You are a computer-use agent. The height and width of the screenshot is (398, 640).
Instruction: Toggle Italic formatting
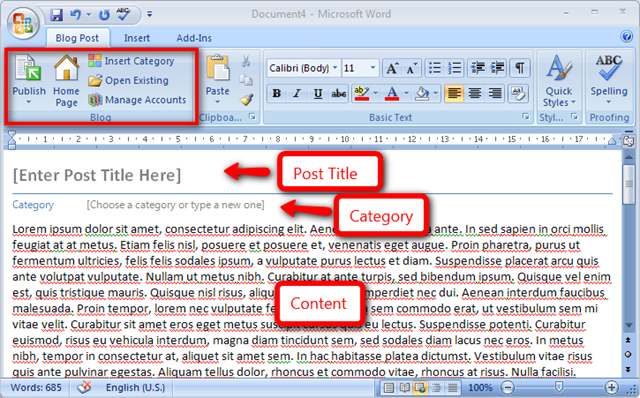[297, 93]
